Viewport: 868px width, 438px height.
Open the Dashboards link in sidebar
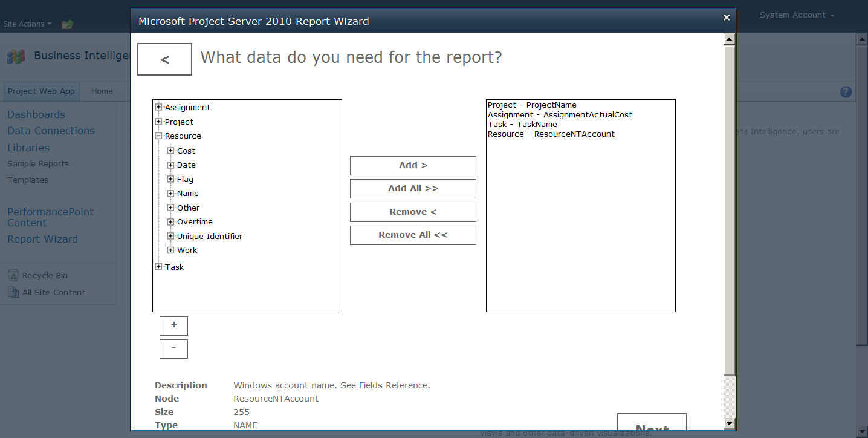pos(36,114)
